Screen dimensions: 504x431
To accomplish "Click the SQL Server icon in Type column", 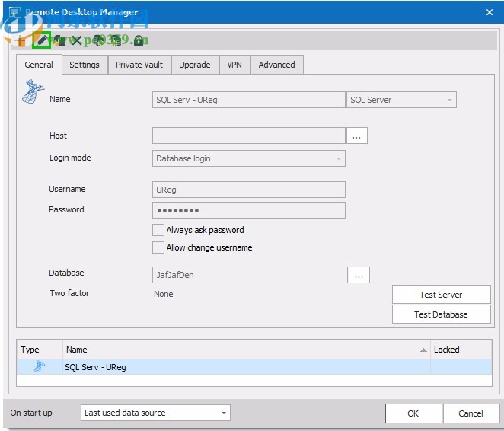I will pos(40,366).
